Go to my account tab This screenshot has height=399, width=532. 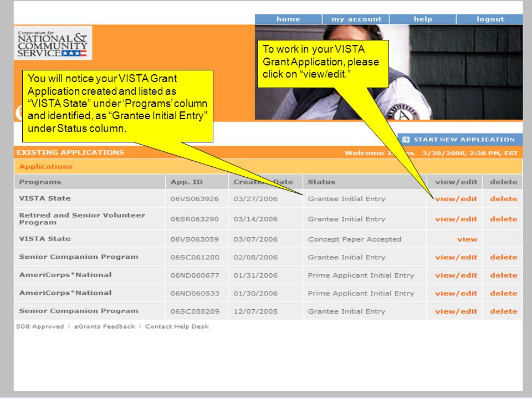pyautogui.click(x=356, y=19)
